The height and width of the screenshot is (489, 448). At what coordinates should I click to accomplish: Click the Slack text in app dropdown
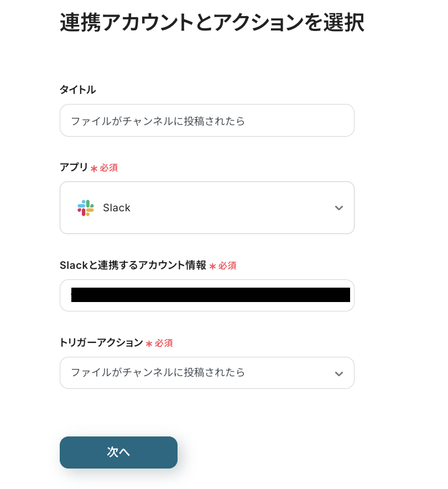[x=117, y=208]
